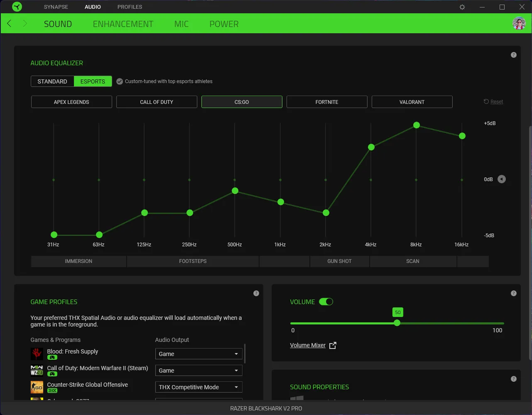Click the THX badge under Counter-Strike
The height and width of the screenshot is (415, 532).
coord(52,391)
